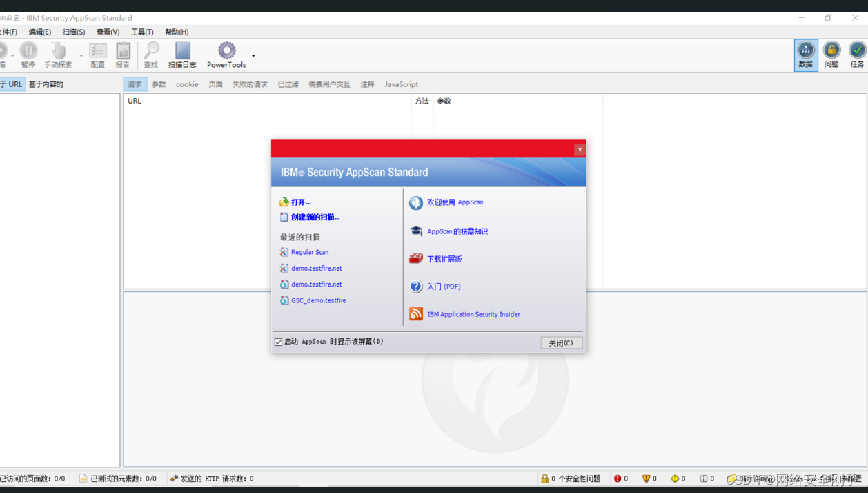Open the 扫描(S) menu
868x493 pixels.
74,32
